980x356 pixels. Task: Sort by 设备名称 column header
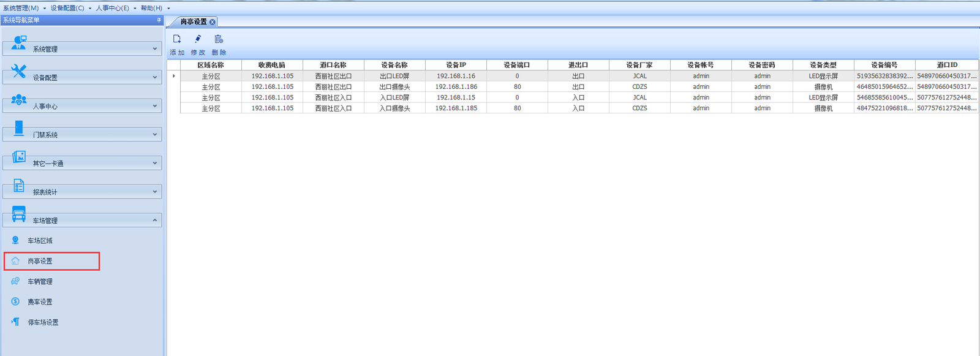pos(394,65)
